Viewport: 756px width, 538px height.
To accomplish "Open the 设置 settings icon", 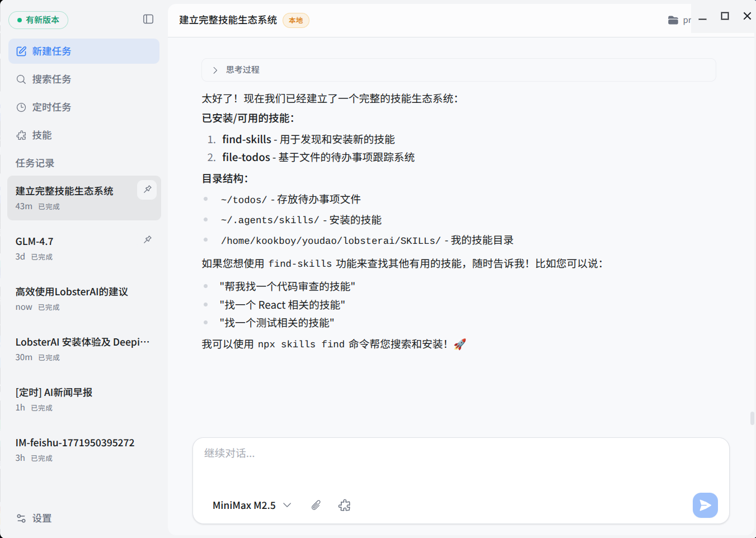I will [x=21, y=518].
